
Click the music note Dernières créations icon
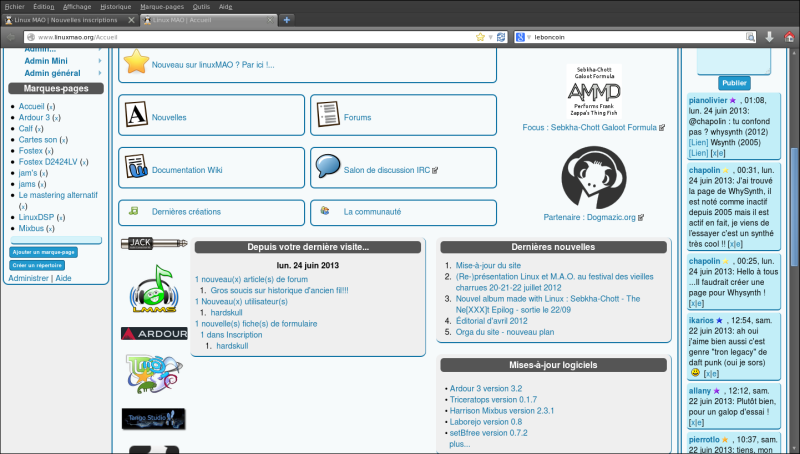click(134, 211)
